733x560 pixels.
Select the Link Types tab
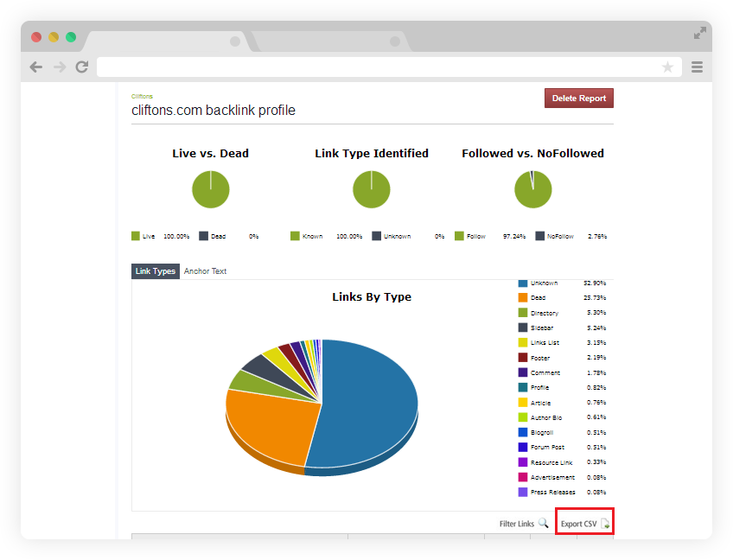point(156,271)
